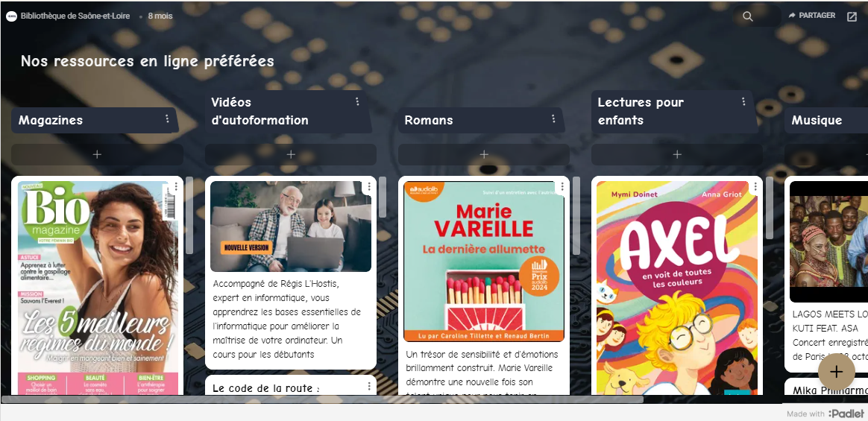Open the search magnifier icon
Viewport: 868px width, 421px height.
(x=747, y=16)
